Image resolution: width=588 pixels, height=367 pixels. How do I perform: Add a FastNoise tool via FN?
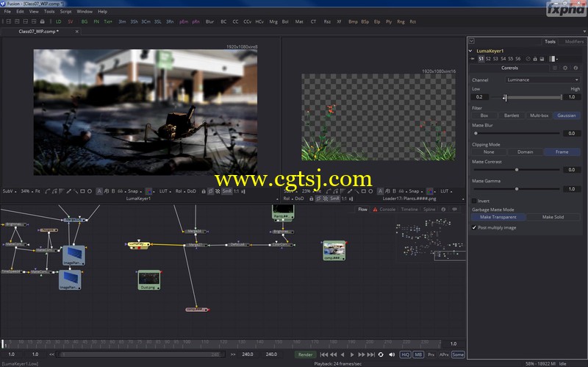point(96,22)
